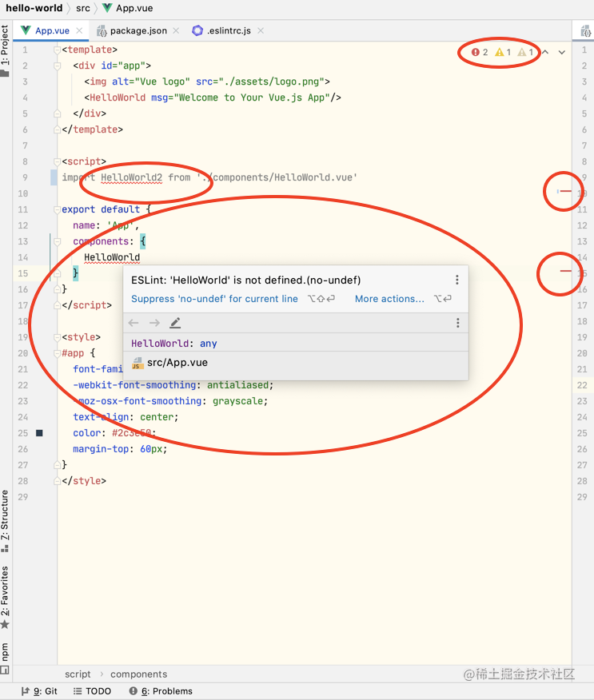The height and width of the screenshot is (700, 594).
Task: Collapse the style block fold on line 19
Action: [58, 337]
